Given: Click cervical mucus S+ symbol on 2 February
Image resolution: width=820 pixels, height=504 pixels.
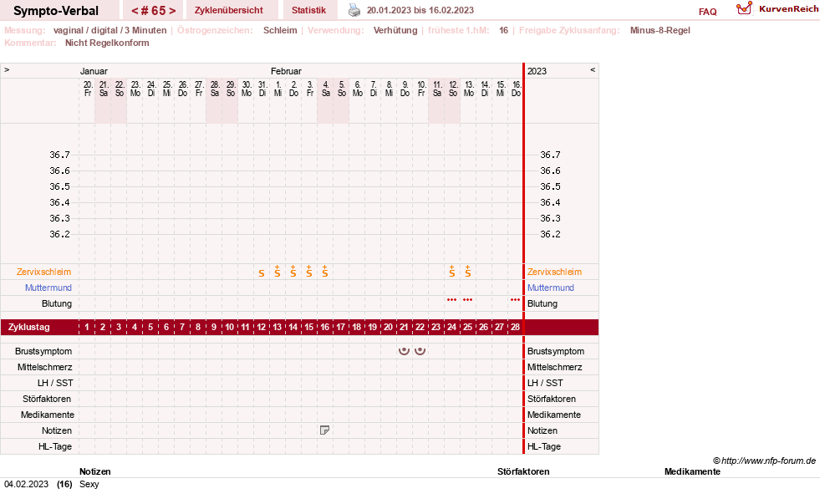Looking at the screenshot, I should (293, 272).
